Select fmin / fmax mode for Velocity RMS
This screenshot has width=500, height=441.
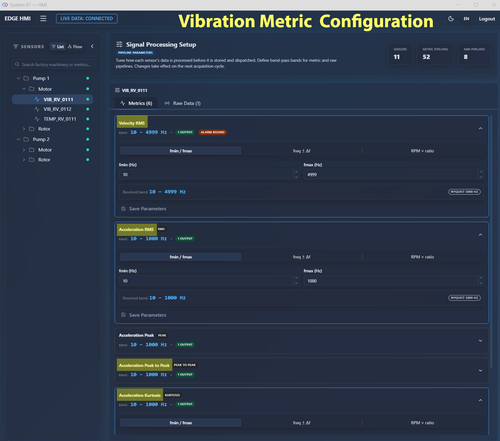coord(181,151)
